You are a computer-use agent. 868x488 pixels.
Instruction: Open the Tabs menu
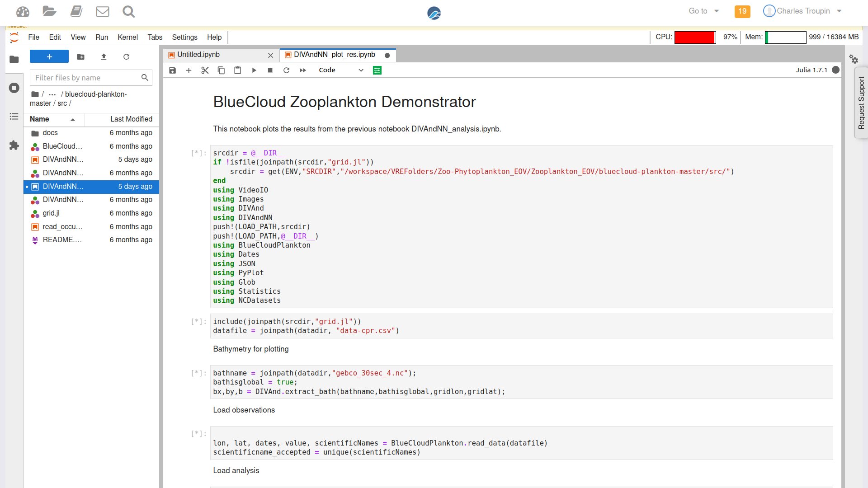click(x=155, y=37)
